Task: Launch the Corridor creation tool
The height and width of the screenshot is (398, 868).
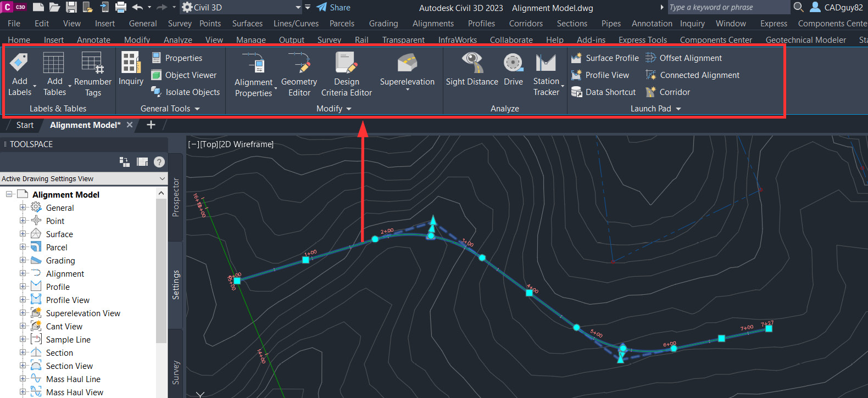Action: point(667,92)
